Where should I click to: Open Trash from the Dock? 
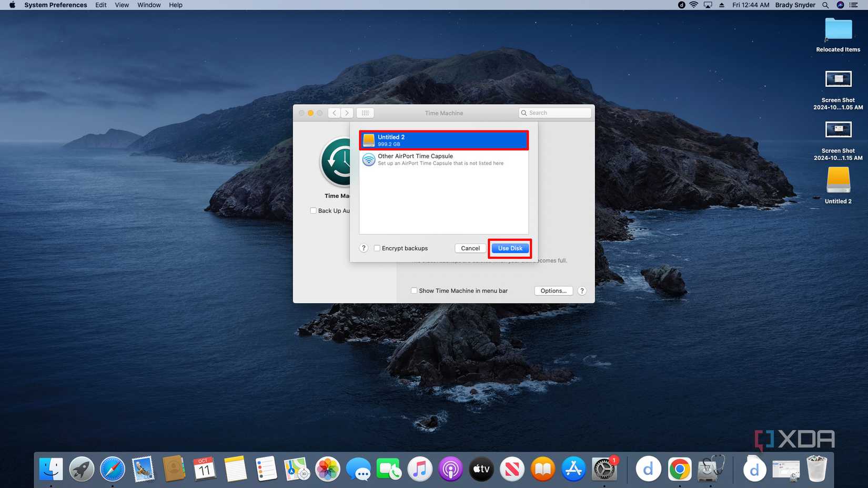coord(816,469)
